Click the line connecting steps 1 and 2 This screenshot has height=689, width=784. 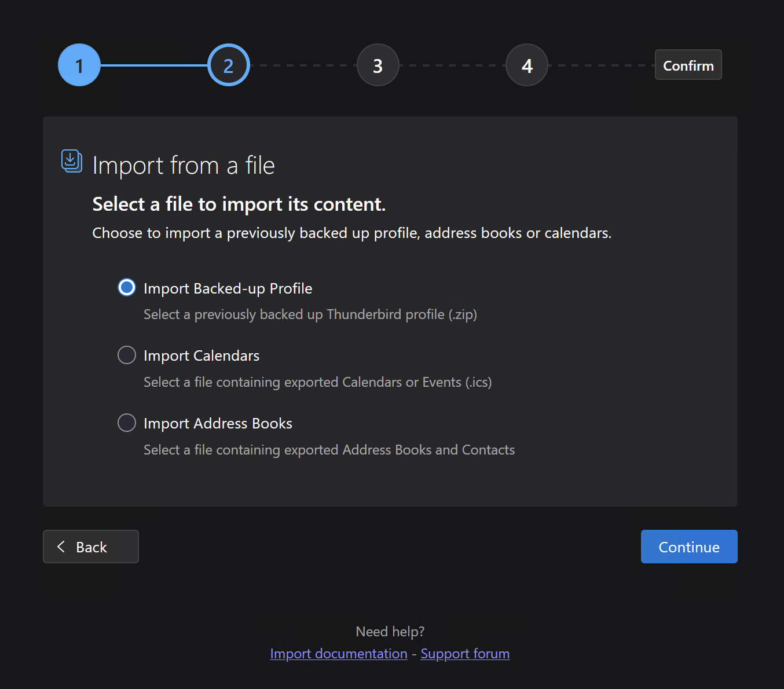(153, 65)
